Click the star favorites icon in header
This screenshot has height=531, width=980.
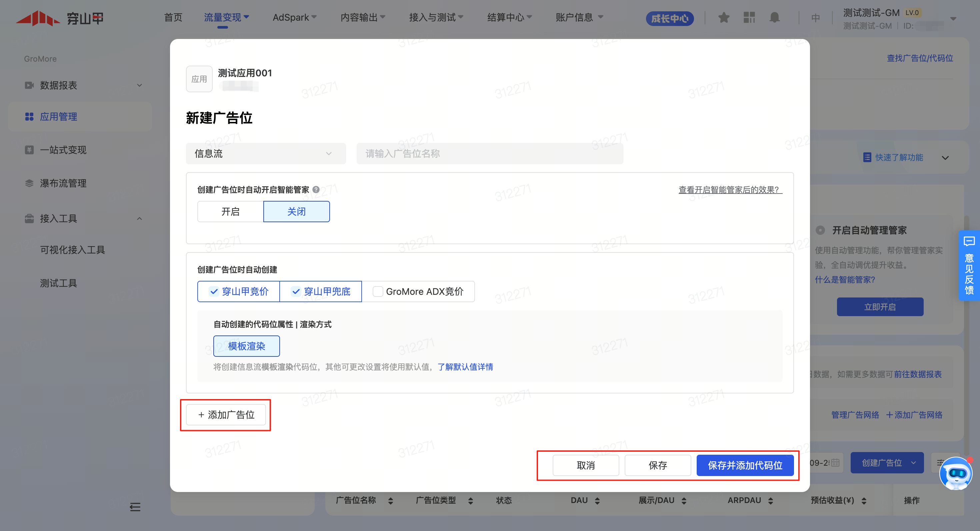[x=724, y=17]
